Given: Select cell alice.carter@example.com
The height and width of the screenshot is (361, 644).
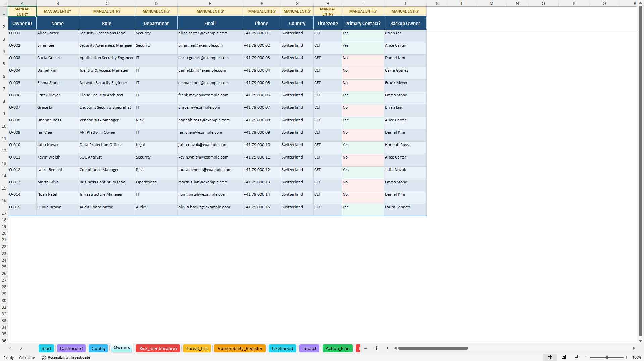Looking at the screenshot, I should 210,36.
